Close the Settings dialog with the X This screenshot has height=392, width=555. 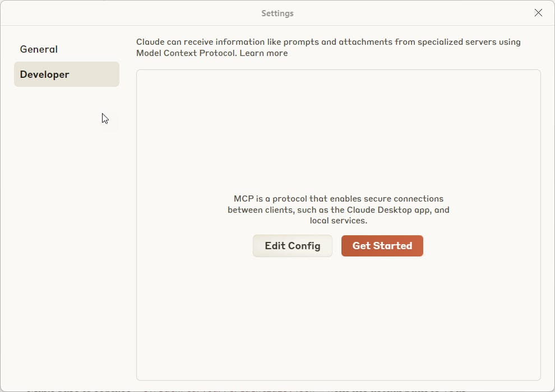538,13
